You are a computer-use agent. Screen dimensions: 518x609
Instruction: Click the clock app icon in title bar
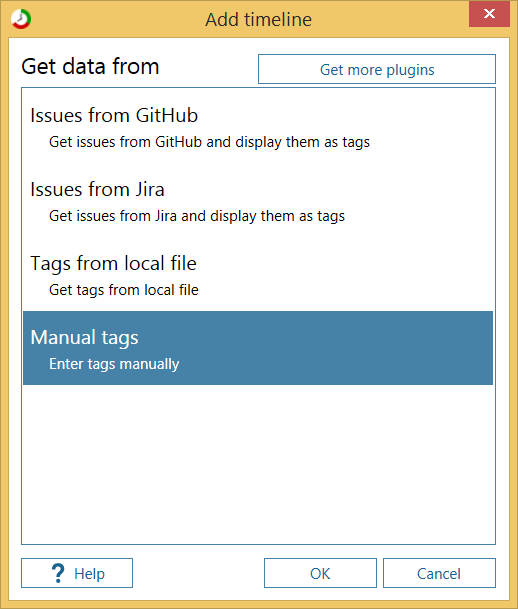coord(21,19)
